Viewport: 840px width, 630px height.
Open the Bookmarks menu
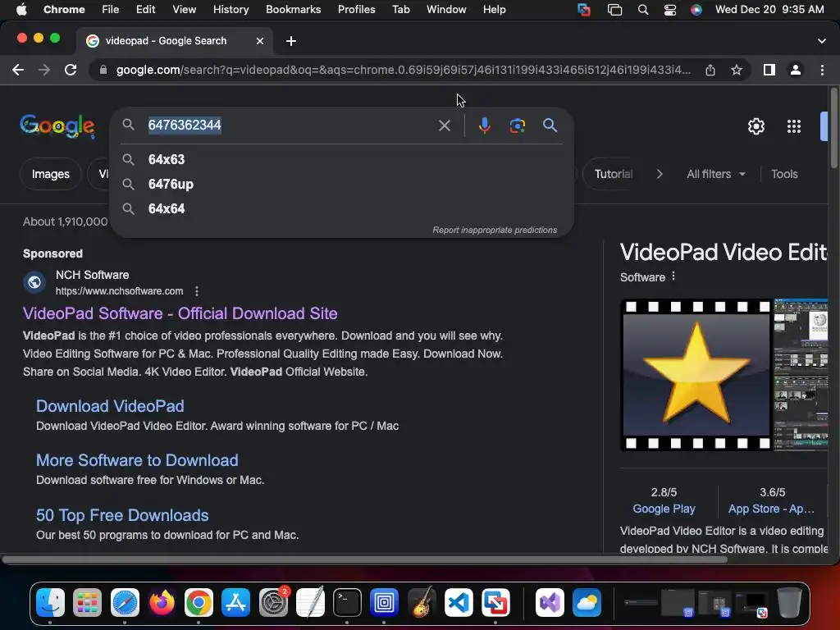[293, 10]
